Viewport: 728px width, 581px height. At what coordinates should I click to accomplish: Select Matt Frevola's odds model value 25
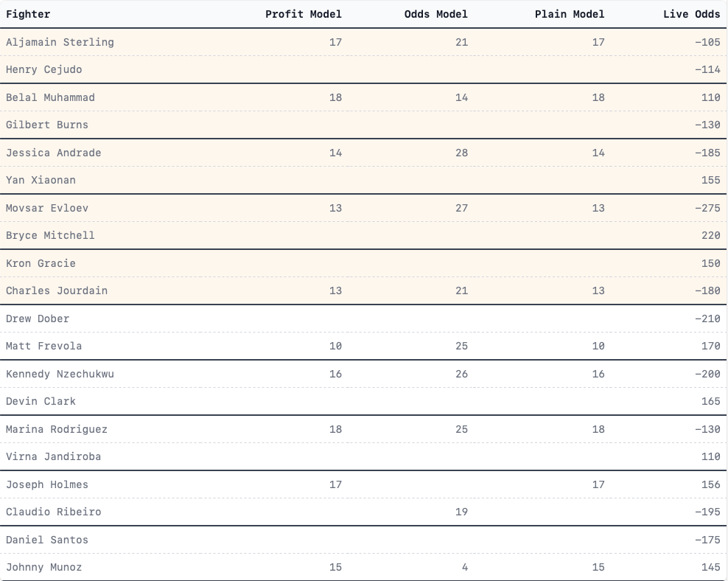click(461, 346)
